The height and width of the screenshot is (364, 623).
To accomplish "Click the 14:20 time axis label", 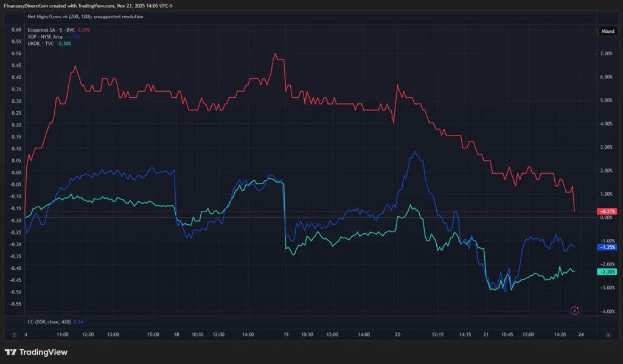I will [561, 335].
